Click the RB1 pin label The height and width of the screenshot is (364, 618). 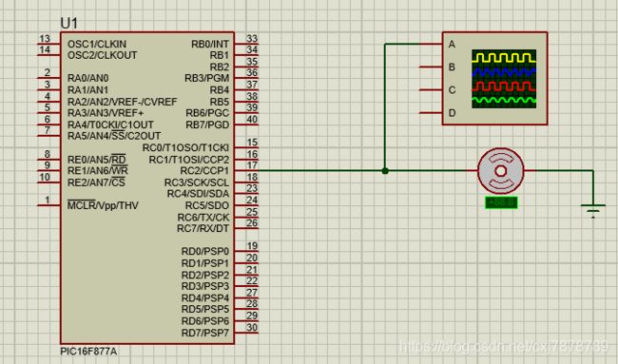click(x=219, y=55)
